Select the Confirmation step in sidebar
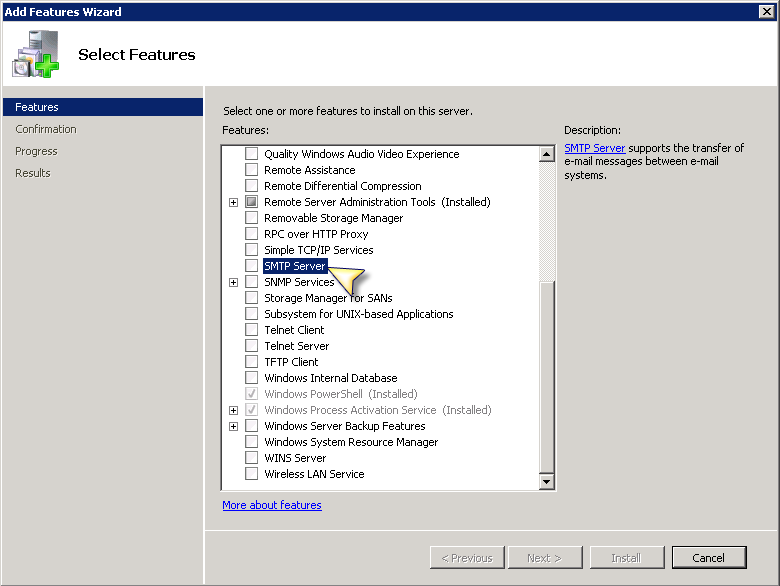This screenshot has width=780, height=586. point(46,129)
